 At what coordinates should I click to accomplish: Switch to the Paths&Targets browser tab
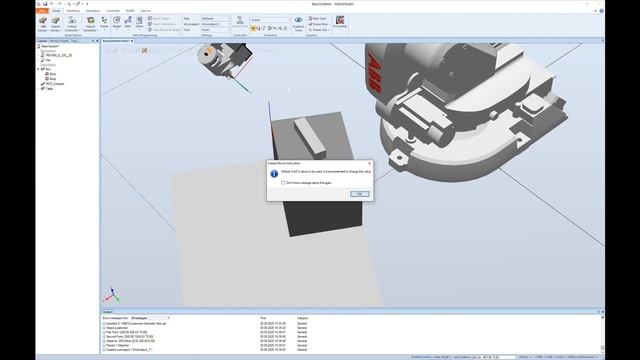(59, 41)
